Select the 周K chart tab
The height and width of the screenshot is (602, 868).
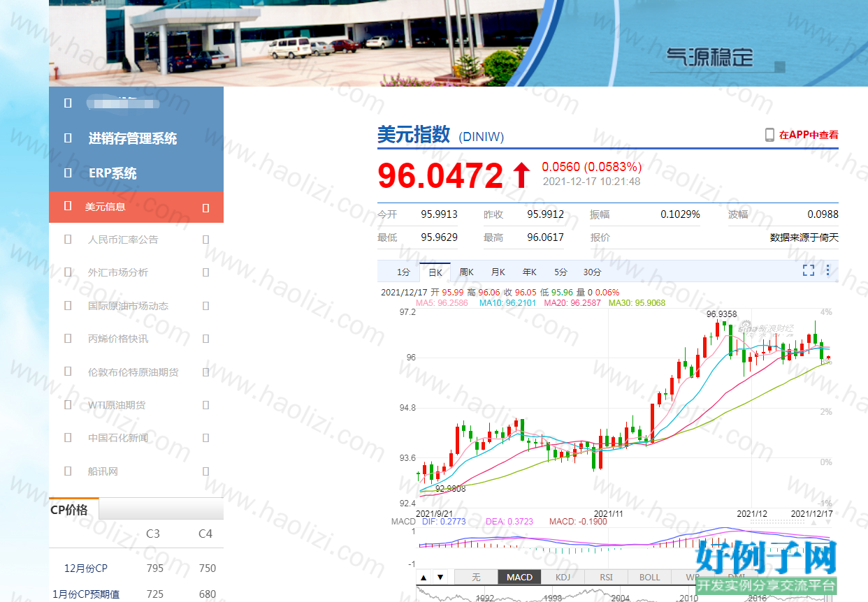point(466,272)
